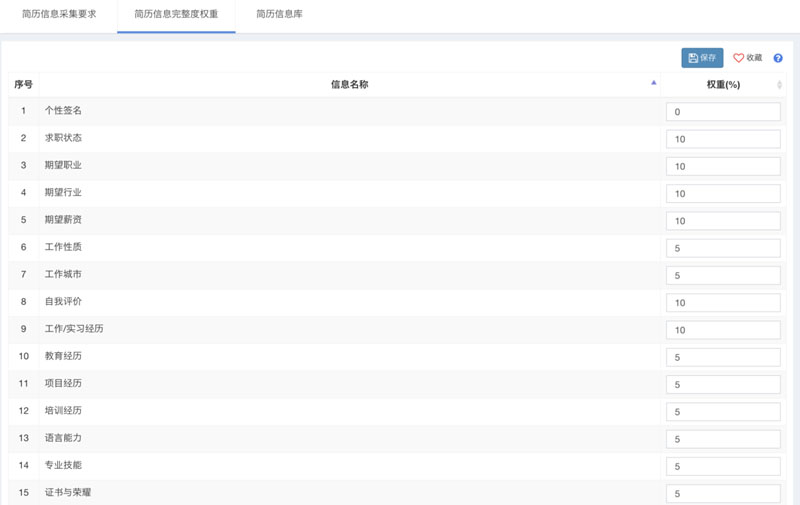Click the 工作/实习经历 weight input
Screen dimensions: 800x505
pyautogui.click(x=723, y=330)
